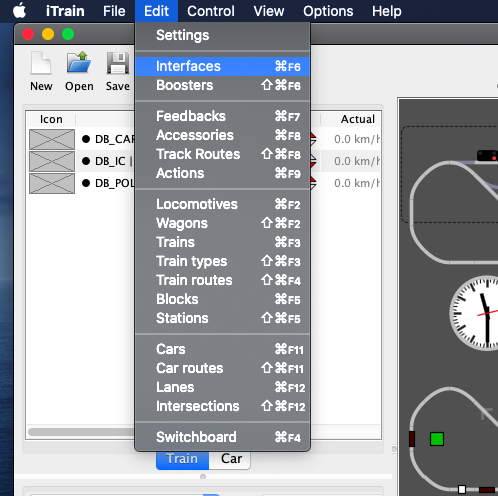The height and width of the screenshot is (496, 498).
Task: Close the open Edit menu
Action: click(x=156, y=11)
